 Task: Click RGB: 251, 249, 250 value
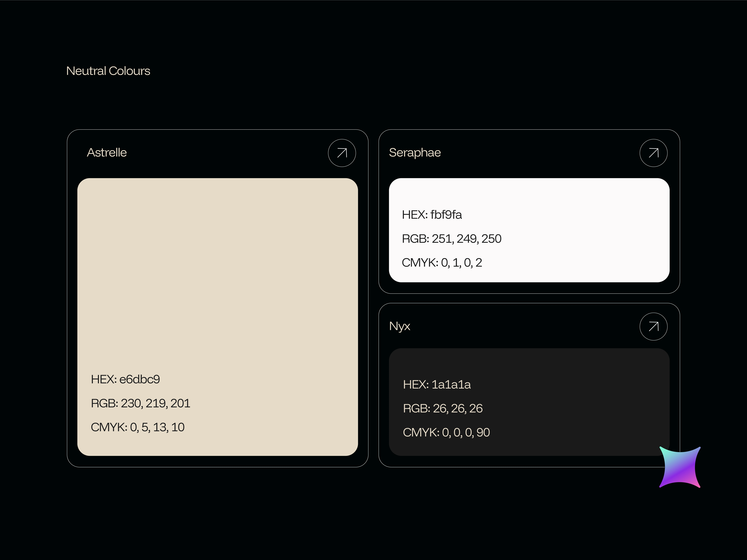tap(452, 239)
